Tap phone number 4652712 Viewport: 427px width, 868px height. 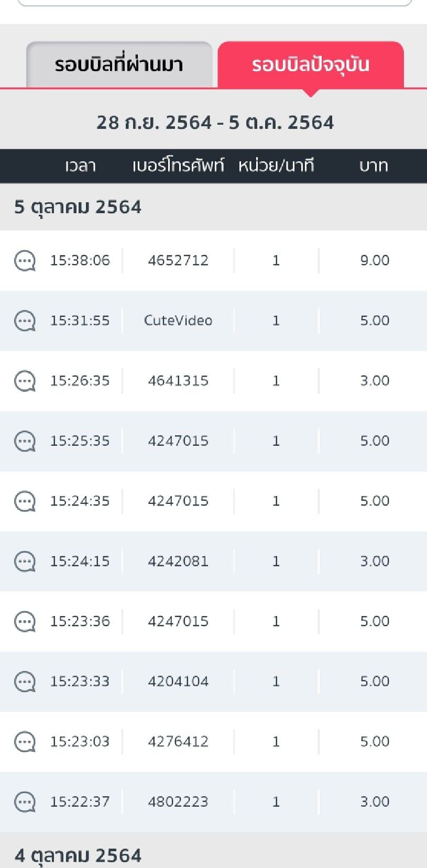178,260
